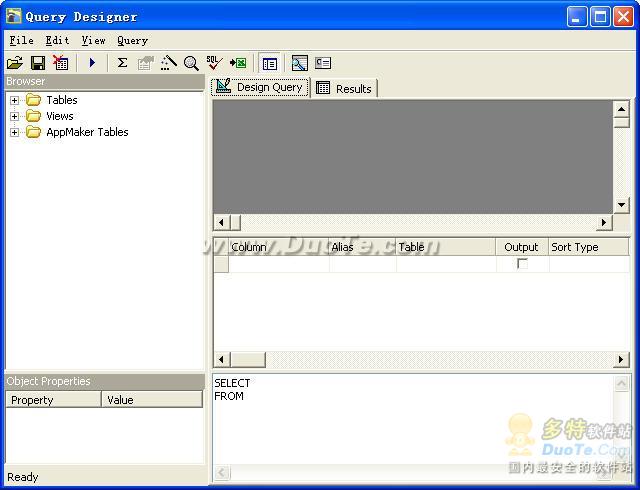Image resolution: width=640 pixels, height=490 pixels.
Task: Click the Alias column header
Action: [362, 247]
